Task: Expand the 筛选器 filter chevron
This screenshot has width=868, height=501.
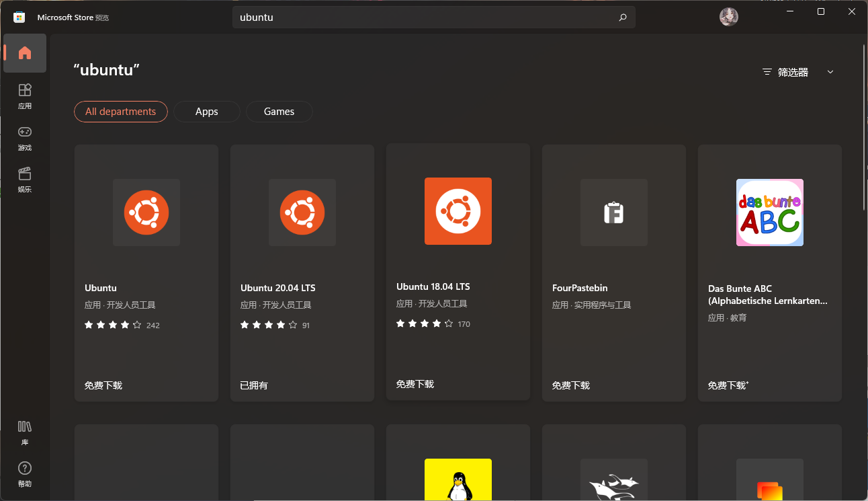Action: [830, 72]
